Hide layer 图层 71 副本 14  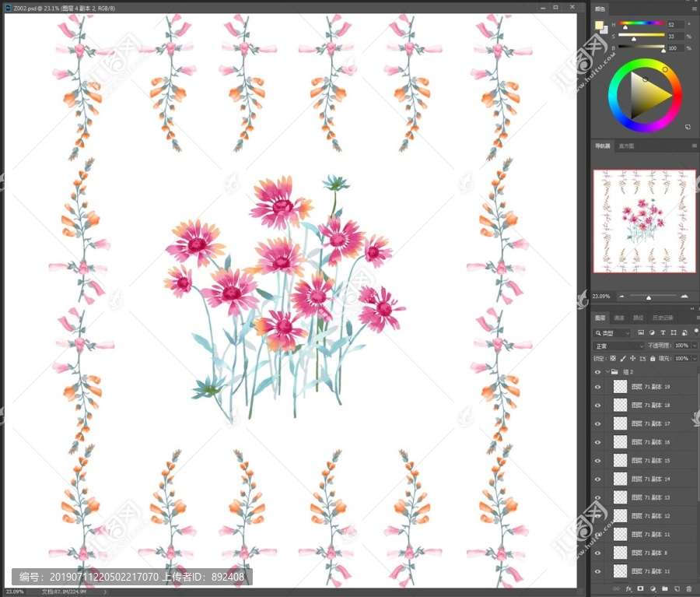click(598, 479)
